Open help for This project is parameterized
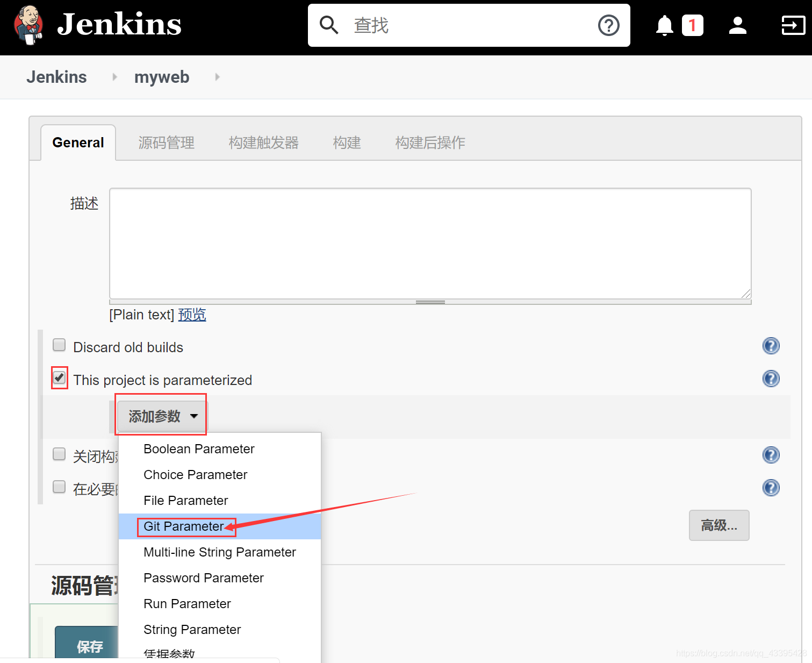 pos(771,379)
